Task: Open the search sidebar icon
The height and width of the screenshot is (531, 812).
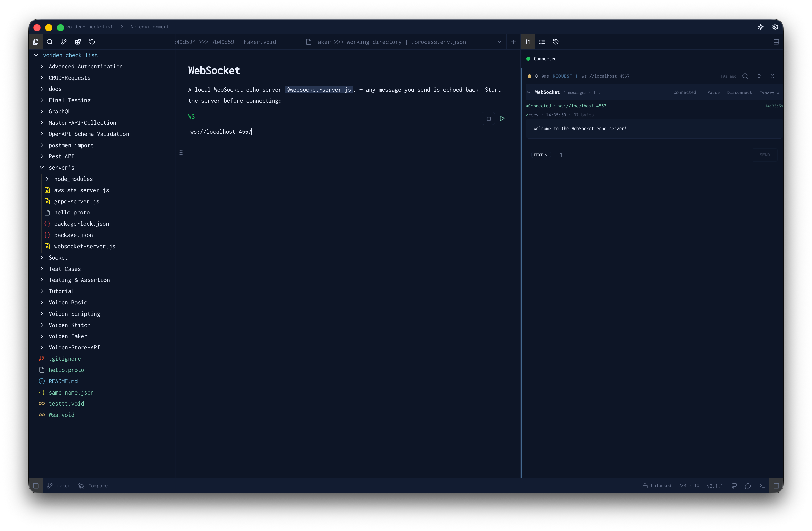Action: tap(50, 42)
